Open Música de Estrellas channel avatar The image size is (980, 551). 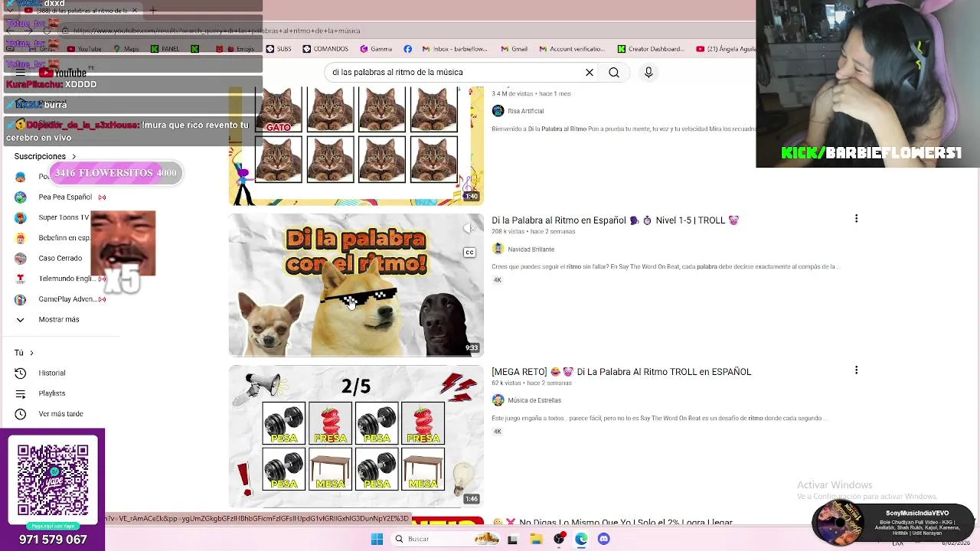click(x=498, y=400)
